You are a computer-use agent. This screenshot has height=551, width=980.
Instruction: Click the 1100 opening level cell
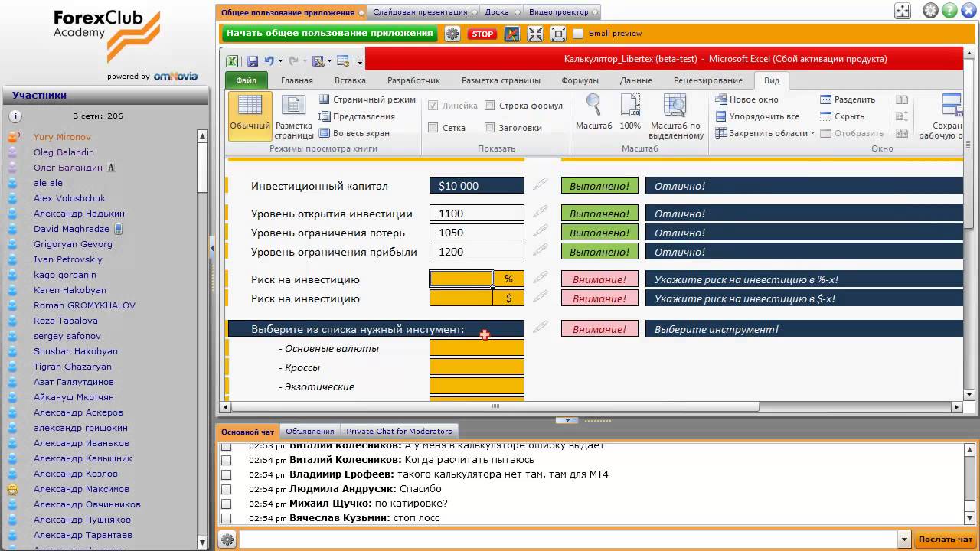477,214
